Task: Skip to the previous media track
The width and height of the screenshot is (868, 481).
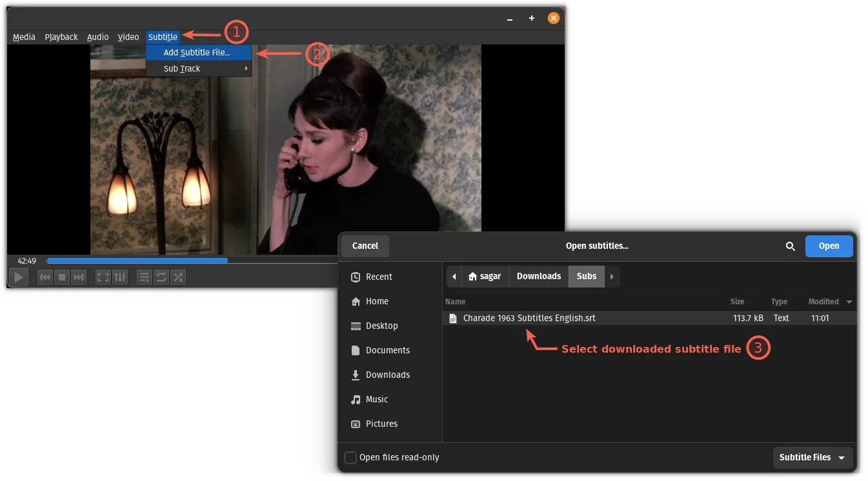Action: [45, 277]
